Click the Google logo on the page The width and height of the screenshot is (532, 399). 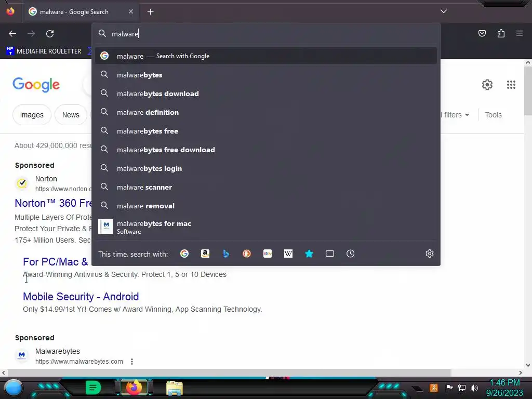pyautogui.click(x=36, y=85)
